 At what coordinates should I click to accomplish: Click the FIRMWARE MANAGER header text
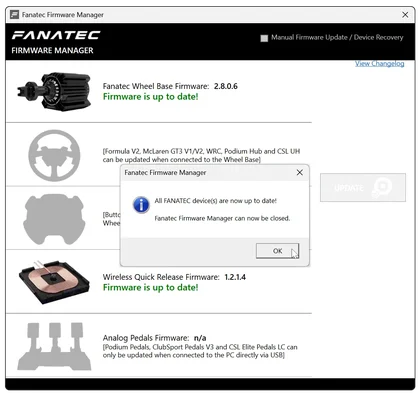coord(52,51)
